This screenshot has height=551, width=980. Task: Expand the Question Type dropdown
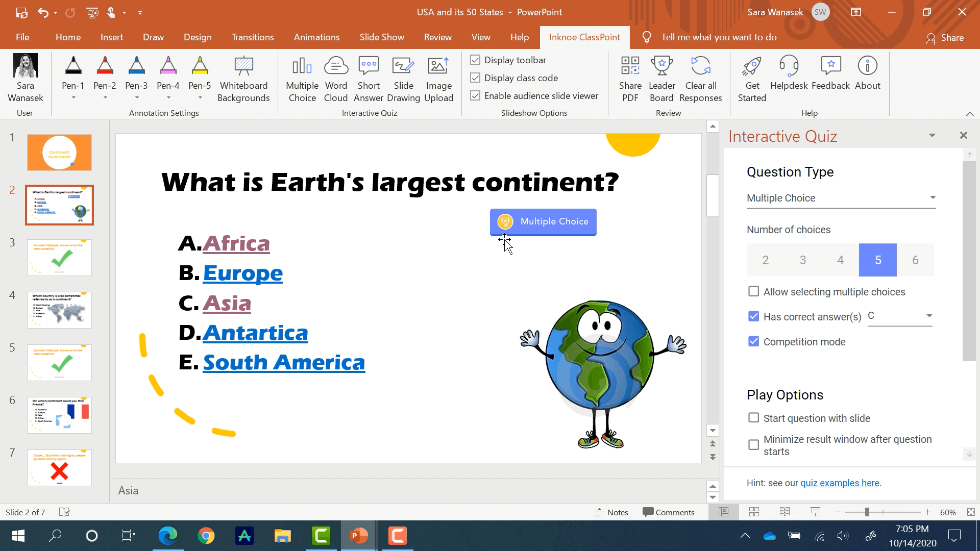pyautogui.click(x=841, y=198)
